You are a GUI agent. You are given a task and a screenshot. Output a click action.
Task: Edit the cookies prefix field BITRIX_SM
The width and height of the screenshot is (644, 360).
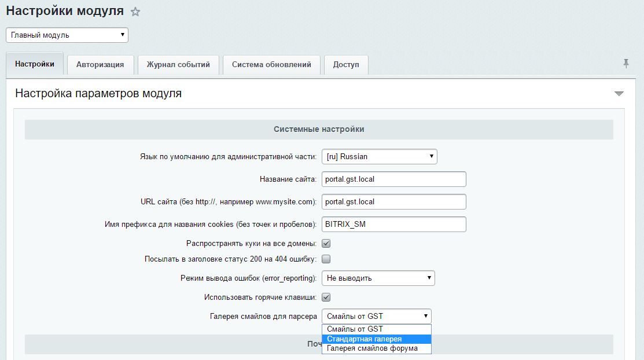click(393, 225)
